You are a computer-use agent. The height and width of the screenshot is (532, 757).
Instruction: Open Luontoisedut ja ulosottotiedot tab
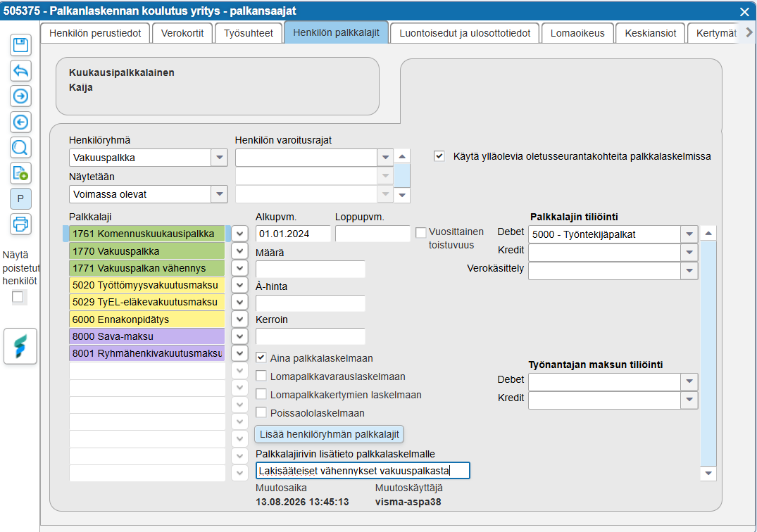pyautogui.click(x=465, y=33)
